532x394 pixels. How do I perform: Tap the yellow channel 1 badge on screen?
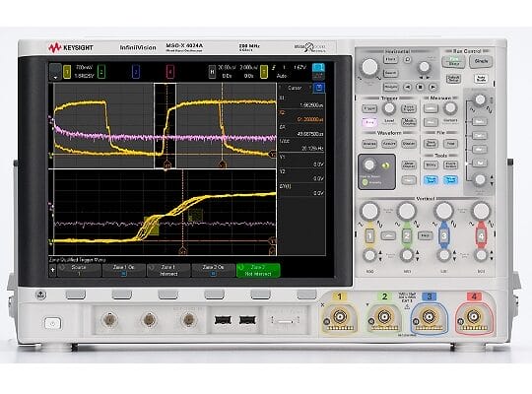pos(67,72)
